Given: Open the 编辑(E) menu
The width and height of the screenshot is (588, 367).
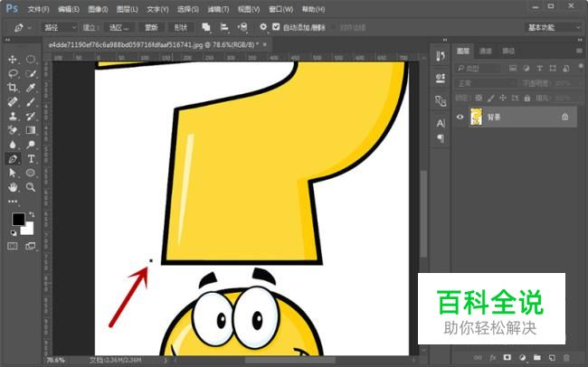Looking at the screenshot, I should pyautogui.click(x=69, y=9).
